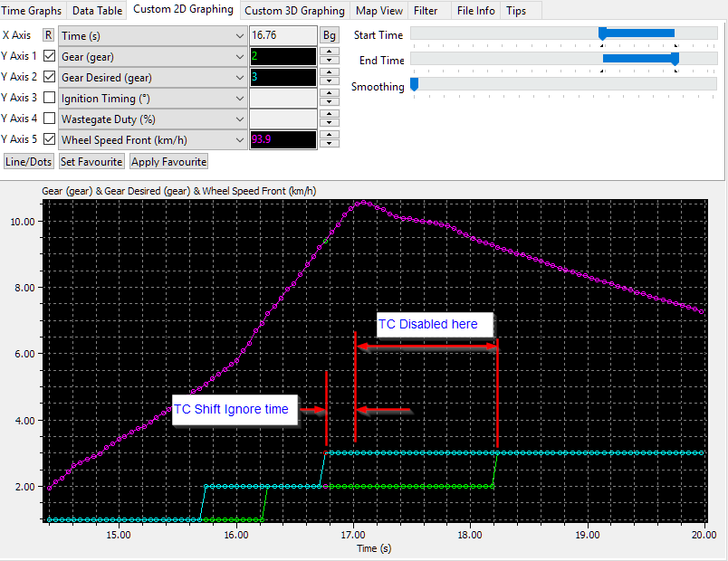Click the down stepper arrow for Y Axis 3
The height and width of the screenshot is (561, 728).
[x=330, y=103]
